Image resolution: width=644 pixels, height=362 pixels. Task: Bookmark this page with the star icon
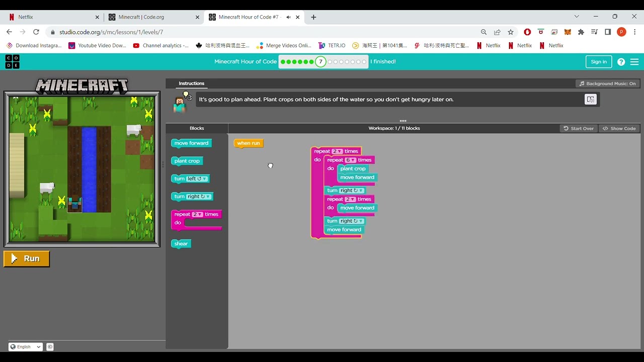pos(511,32)
